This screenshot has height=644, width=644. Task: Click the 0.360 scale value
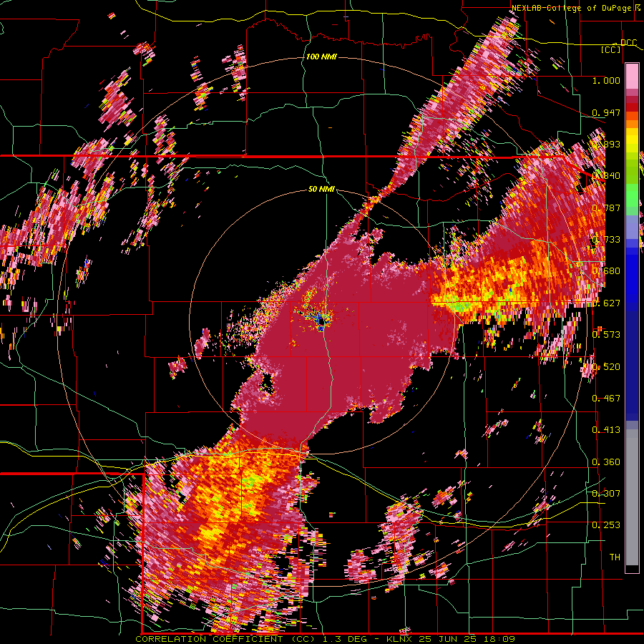pyautogui.click(x=606, y=462)
